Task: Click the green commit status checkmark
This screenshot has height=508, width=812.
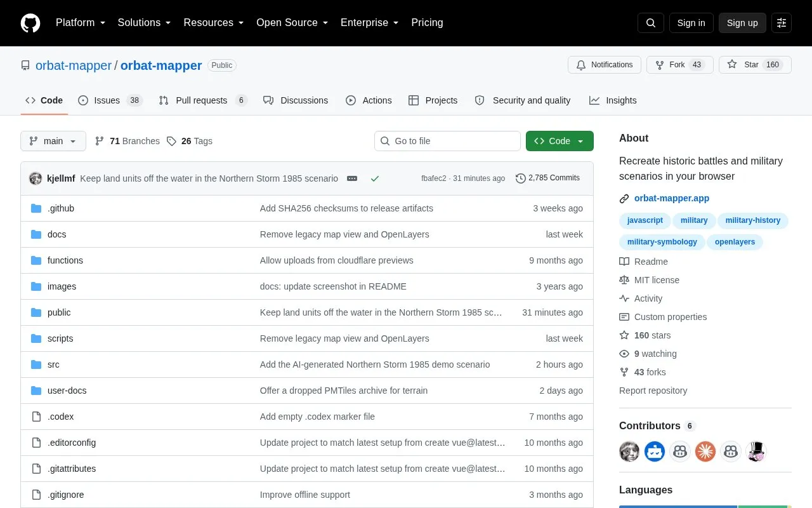Action: click(x=375, y=178)
